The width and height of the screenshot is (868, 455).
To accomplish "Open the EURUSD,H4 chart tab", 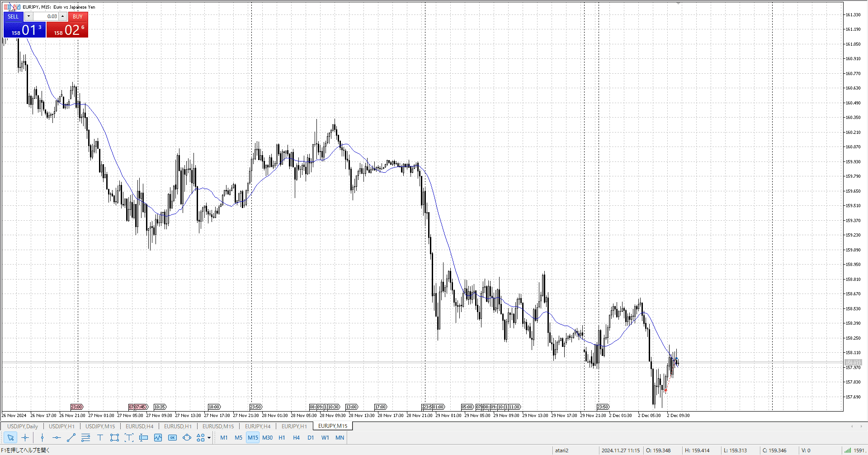I will point(139,426).
